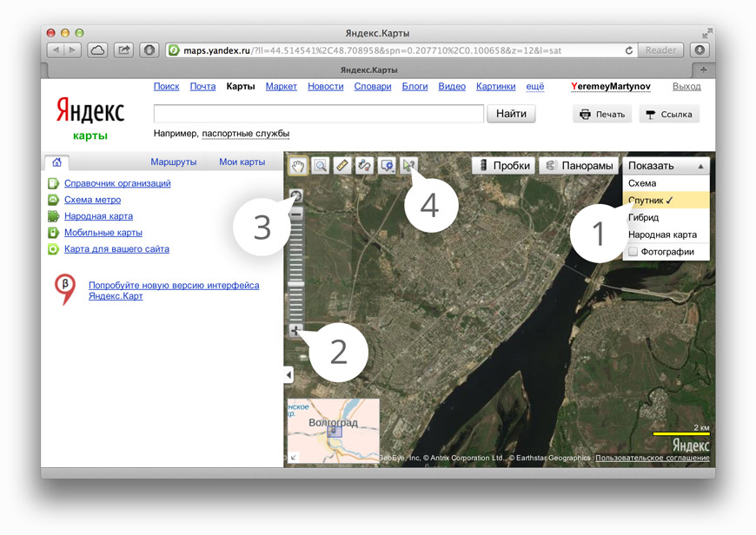Toggle Пробки traffic layer
The width and height of the screenshot is (756, 535).
[504, 166]
